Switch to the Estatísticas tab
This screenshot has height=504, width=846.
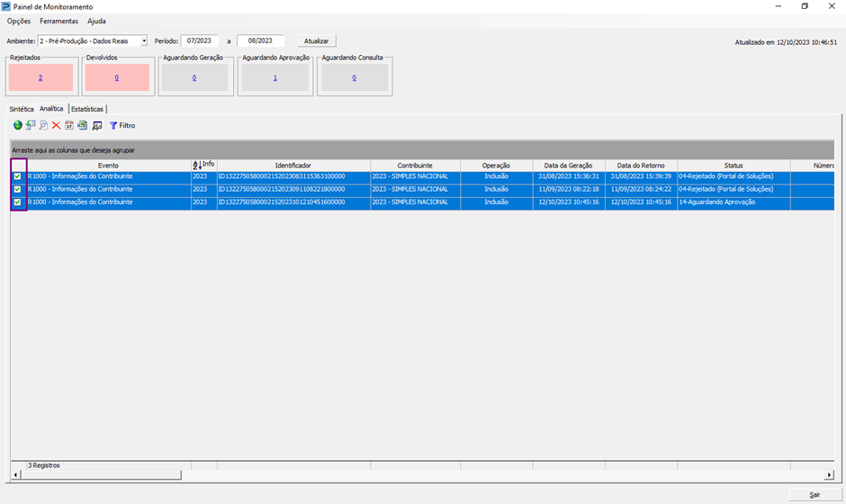tap(87, 109)
